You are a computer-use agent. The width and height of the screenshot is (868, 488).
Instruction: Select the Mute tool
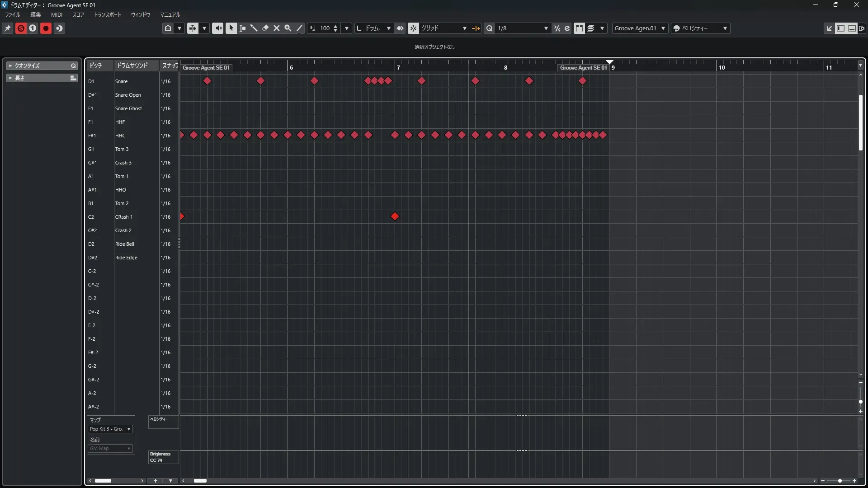click(x=277, y=28)
